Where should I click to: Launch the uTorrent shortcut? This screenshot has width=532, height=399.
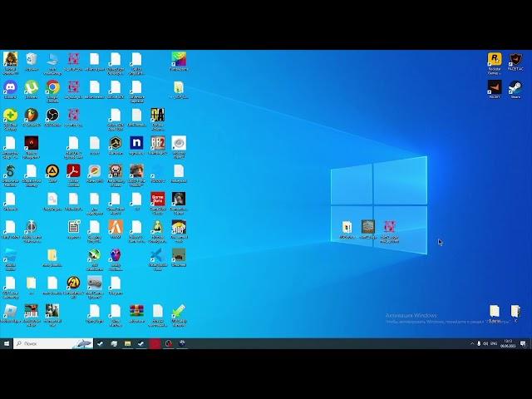[x=32, y=89]
